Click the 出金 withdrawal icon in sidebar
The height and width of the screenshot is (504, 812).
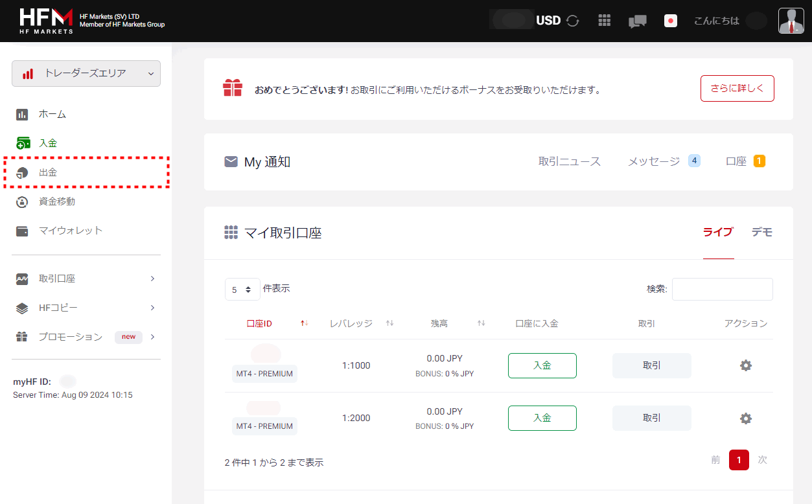coord(22,172)
